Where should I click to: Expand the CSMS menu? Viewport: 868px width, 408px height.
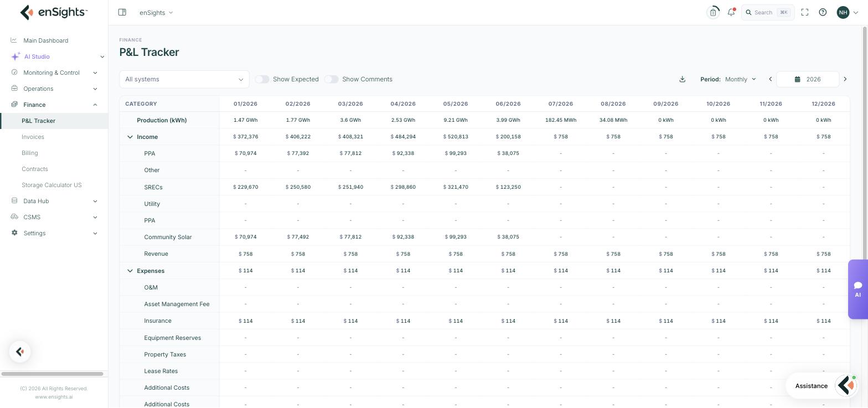pyautogui.click(x=54, y=217)
